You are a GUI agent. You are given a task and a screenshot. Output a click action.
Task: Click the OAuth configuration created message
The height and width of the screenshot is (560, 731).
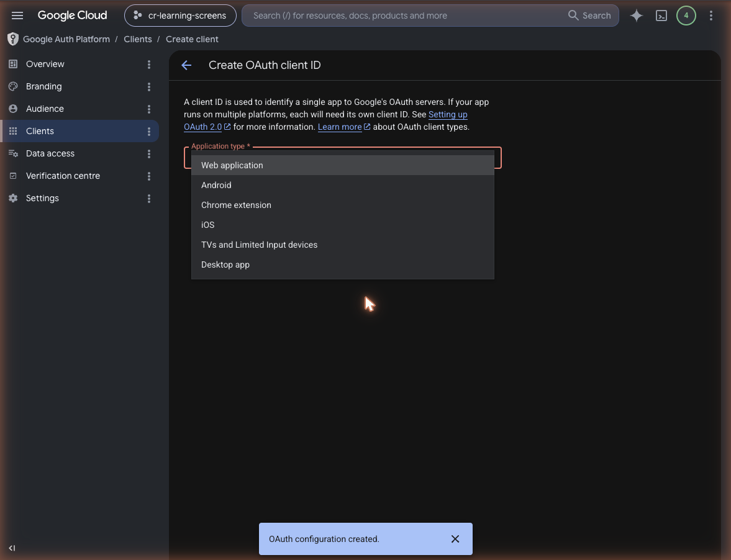click(324, 539)
